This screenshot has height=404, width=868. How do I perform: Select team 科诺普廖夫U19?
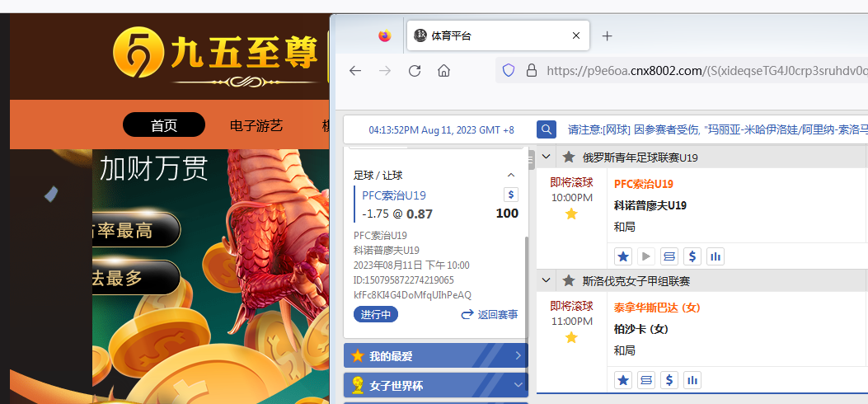coord(650,205)
